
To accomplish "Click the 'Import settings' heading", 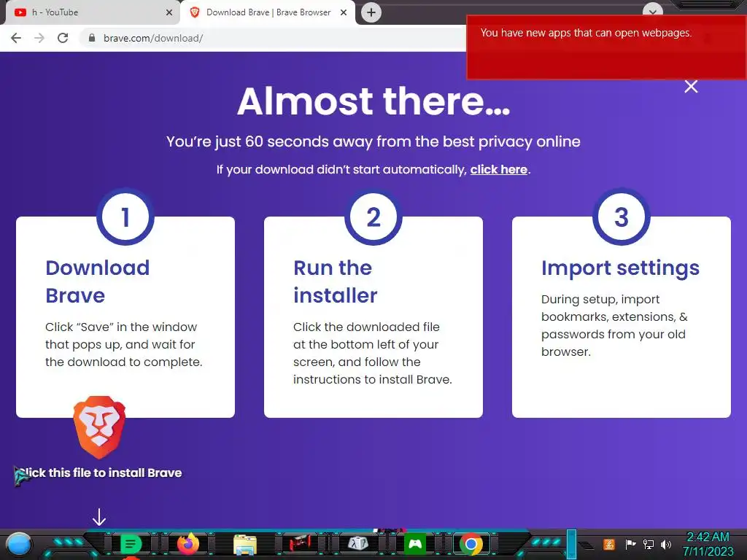I will [x=620, y=268].
